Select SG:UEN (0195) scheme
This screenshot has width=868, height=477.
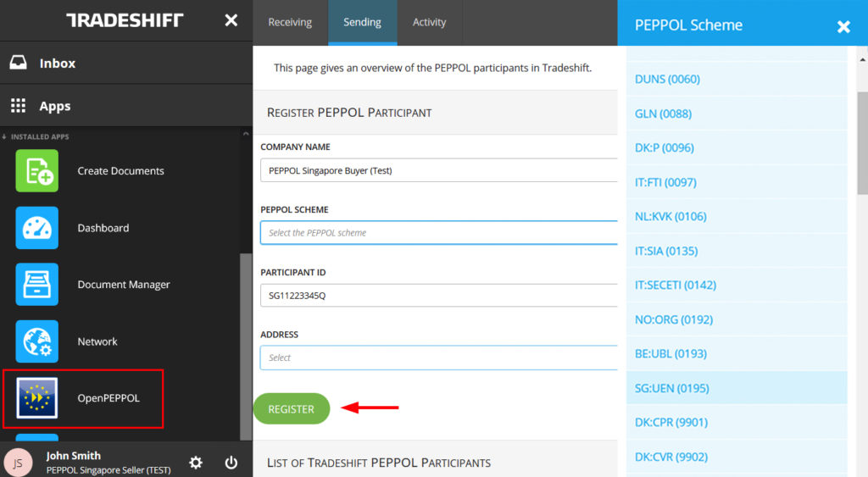click(737, 388)
